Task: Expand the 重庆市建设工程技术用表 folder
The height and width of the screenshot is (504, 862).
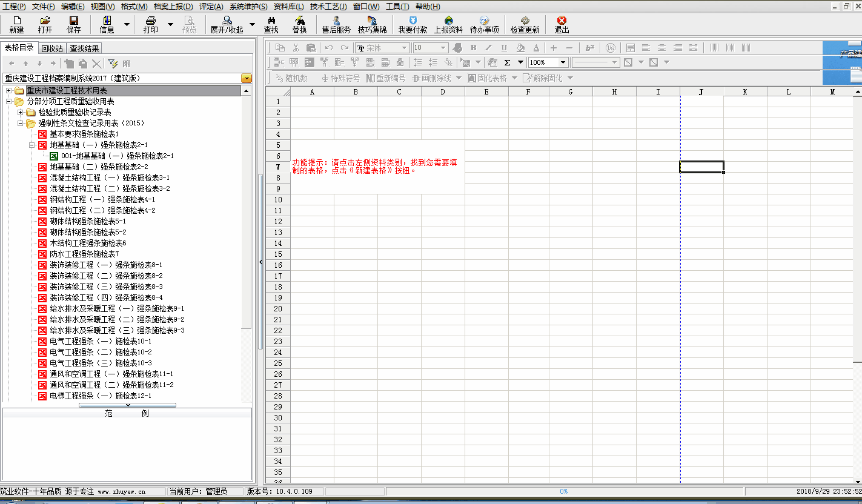Action: coord(9,90)
